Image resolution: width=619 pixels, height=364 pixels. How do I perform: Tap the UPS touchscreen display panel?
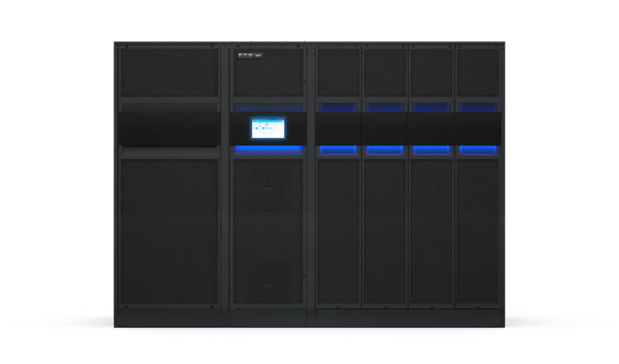pos(268,128)
